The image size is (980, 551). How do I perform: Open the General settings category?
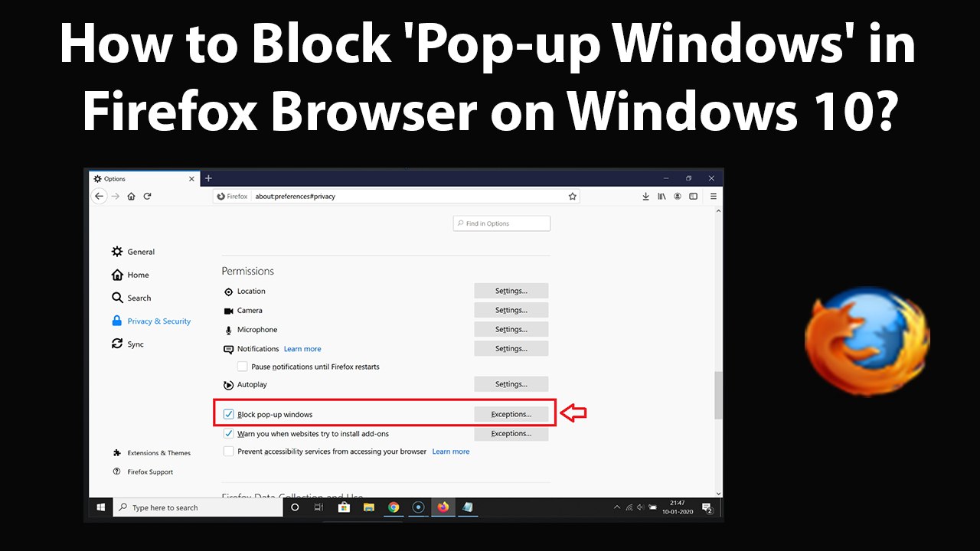(x=133, y=252)
